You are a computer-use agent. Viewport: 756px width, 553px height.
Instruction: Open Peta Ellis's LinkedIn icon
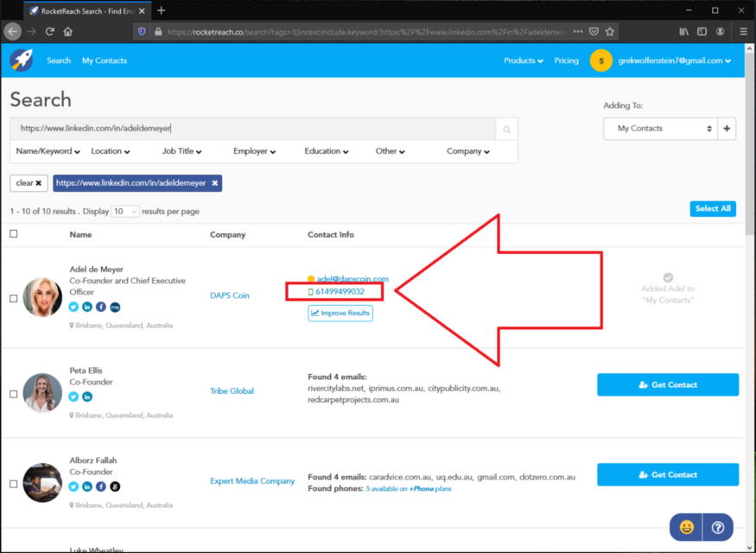(x=87, y=397)
